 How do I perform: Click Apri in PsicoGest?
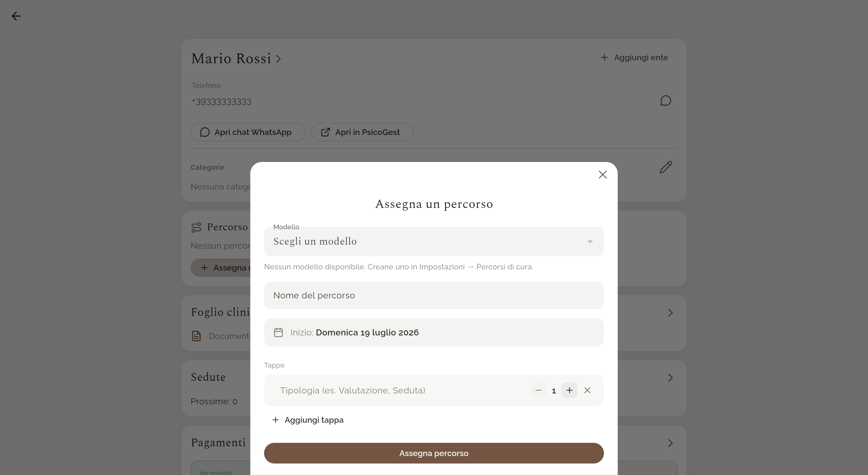(362, 132)
